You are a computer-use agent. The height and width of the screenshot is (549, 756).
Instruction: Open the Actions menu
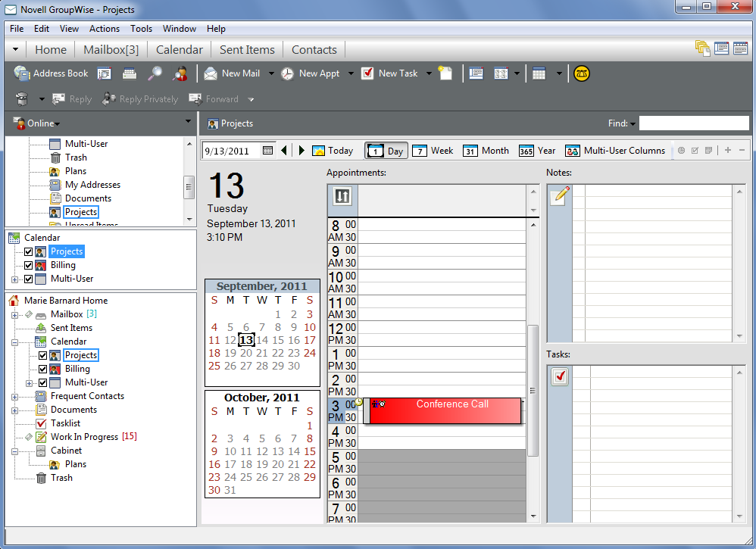tap(104, 29)
